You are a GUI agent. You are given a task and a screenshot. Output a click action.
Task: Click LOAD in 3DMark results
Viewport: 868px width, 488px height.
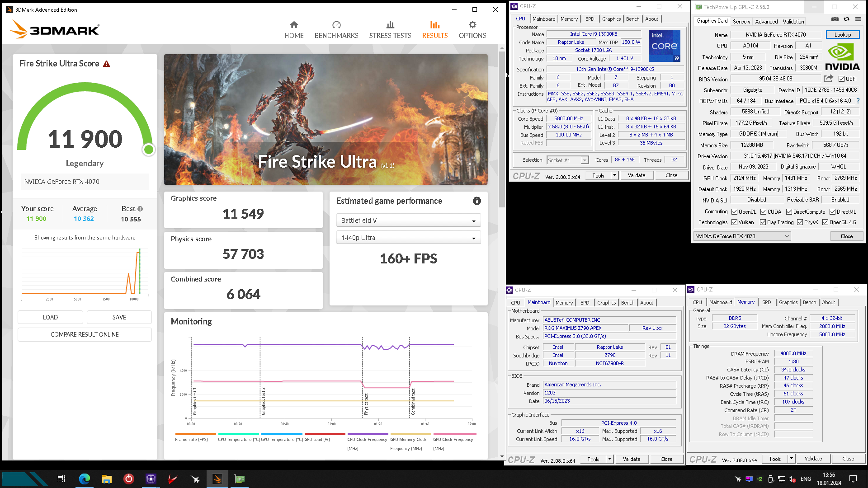pyautogui.click(x=50, y=317)
